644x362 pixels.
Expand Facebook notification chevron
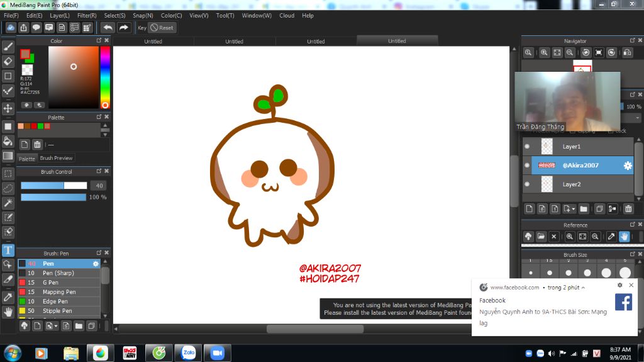tap(583, 288)
